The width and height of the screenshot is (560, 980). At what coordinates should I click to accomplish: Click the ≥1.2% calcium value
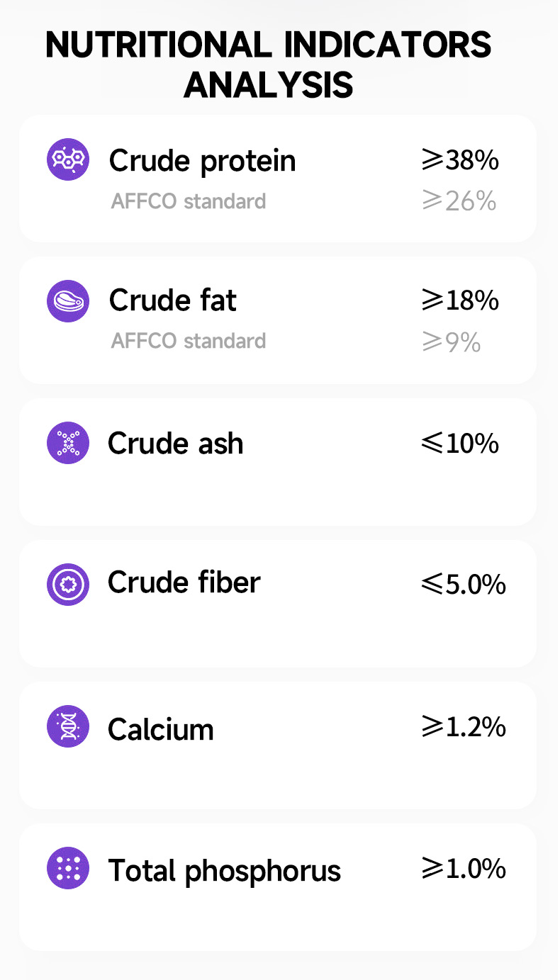click(464, 726)
